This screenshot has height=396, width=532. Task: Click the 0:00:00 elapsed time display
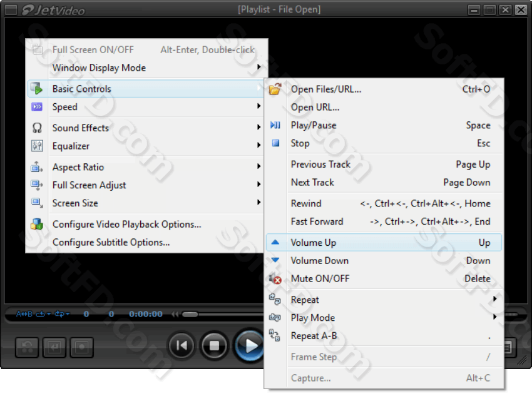pos(146,314)
